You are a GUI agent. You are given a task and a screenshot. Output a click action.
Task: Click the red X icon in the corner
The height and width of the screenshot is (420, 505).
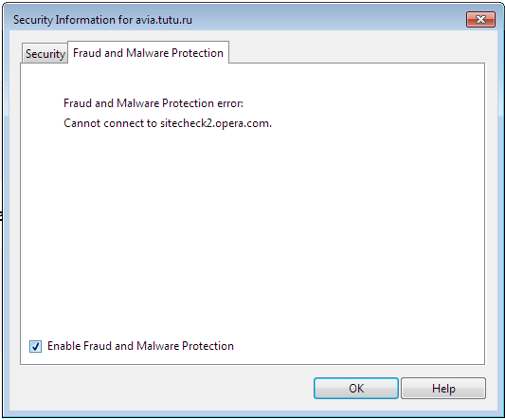480,20
